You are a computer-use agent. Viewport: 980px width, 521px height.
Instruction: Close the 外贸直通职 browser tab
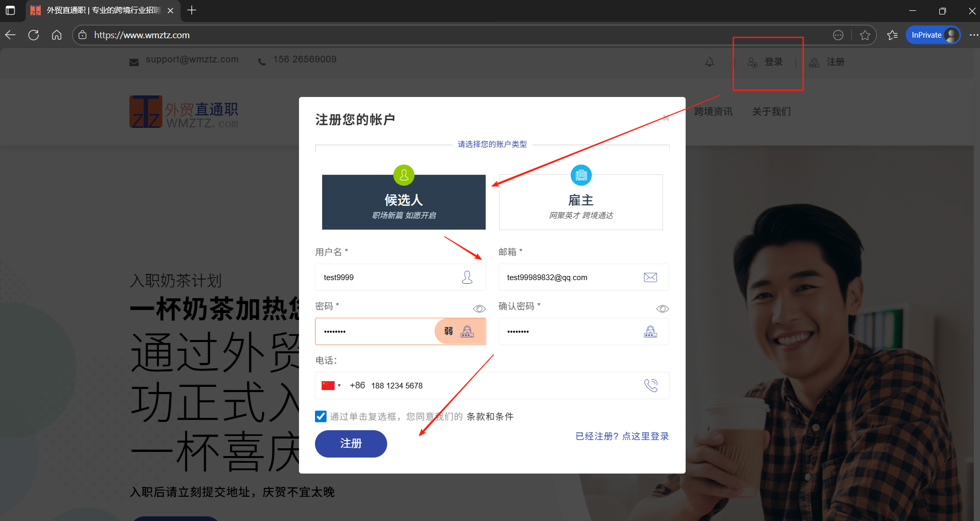pyautogui.click(x=171, y=10)
